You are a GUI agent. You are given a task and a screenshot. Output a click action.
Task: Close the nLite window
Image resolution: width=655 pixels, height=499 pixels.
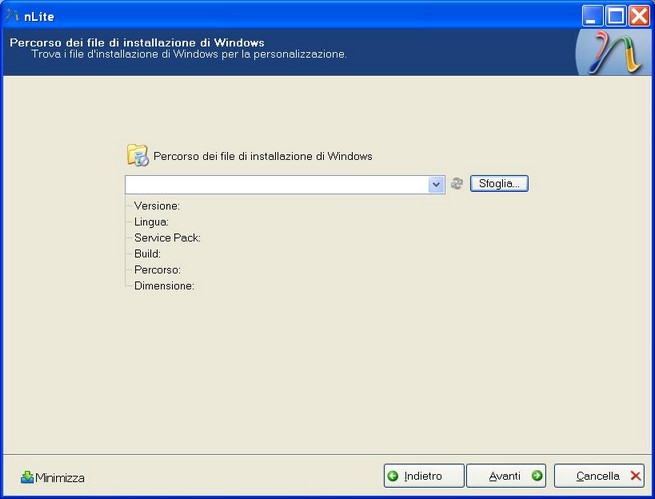point(639,15)
